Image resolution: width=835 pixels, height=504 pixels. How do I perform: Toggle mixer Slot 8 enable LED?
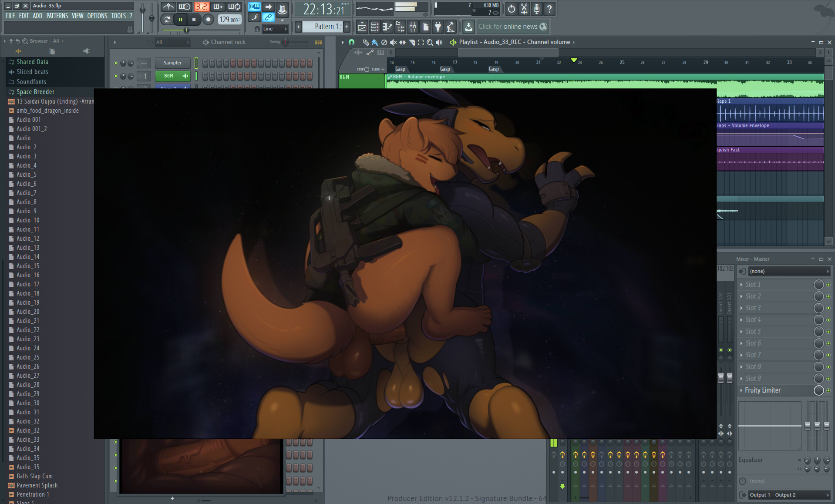tap(828, 367)
